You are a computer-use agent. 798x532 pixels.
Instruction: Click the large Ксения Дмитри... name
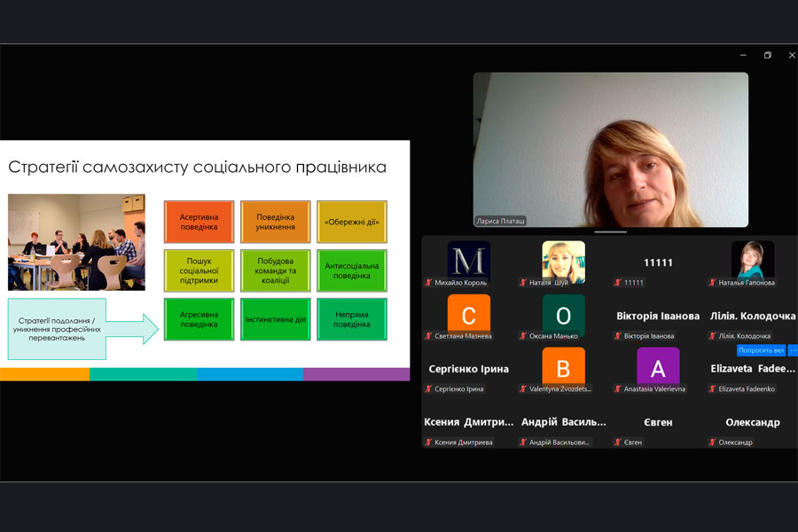(x=469, y=422)
